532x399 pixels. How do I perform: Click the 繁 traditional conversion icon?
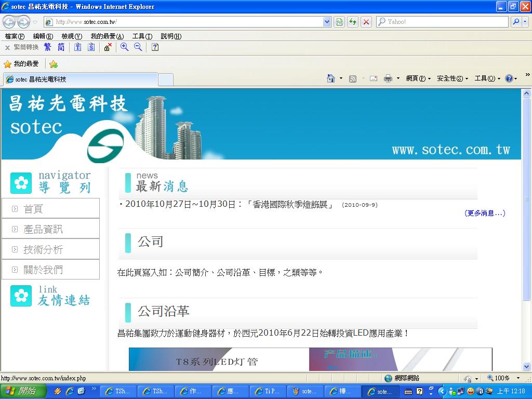[47, 47]
